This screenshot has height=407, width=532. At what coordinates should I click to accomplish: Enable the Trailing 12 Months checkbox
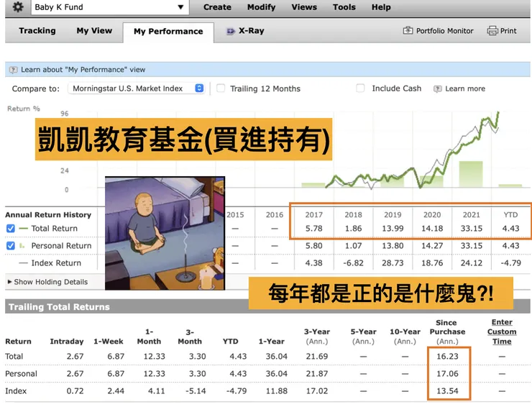221,88
